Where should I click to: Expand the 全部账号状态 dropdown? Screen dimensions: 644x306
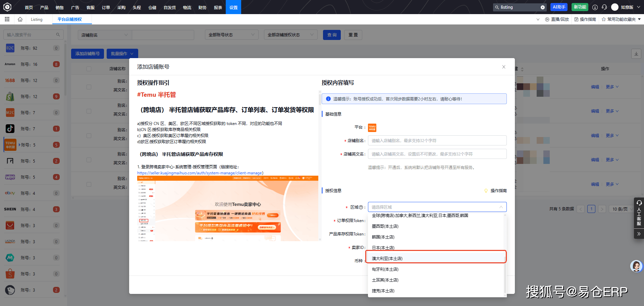tap(231, 35)
